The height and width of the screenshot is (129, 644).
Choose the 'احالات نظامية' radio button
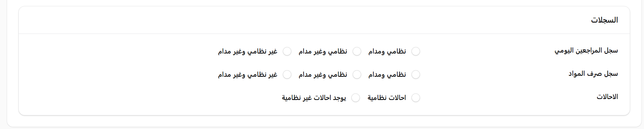click(x=415, y=98)
